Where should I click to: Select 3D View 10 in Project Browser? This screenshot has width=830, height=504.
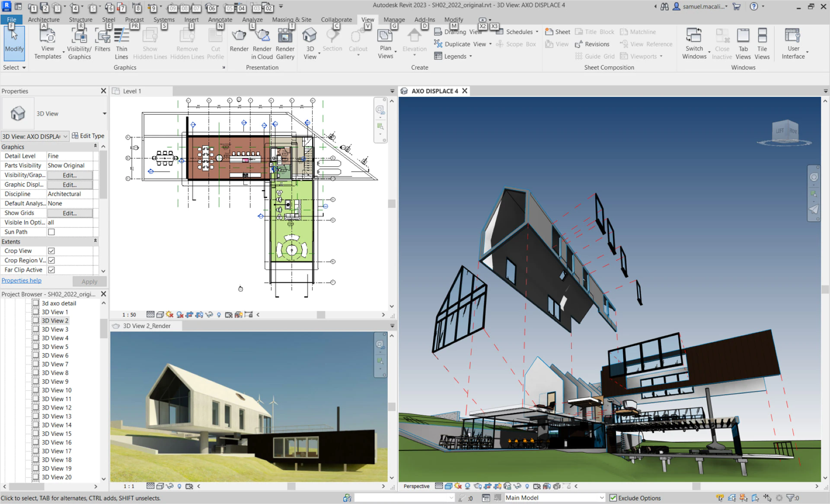click(57, 390)
